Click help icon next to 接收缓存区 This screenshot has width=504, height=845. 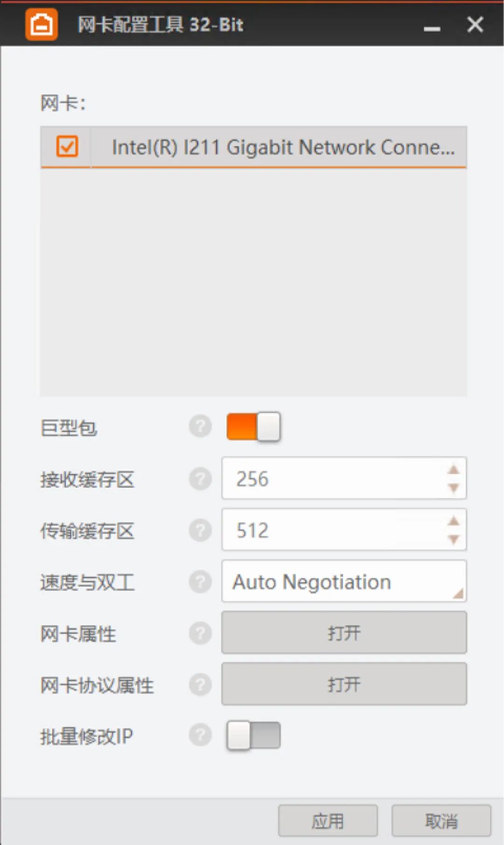pyautogui.click(x=200, y=479)
